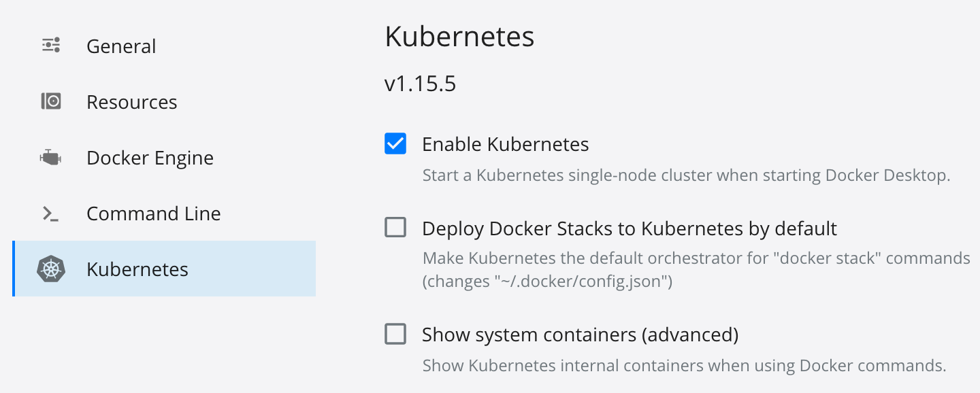Click the General sliders icon in sidebar
Viewport: 980px width, 393px height.
coord(51,46)
